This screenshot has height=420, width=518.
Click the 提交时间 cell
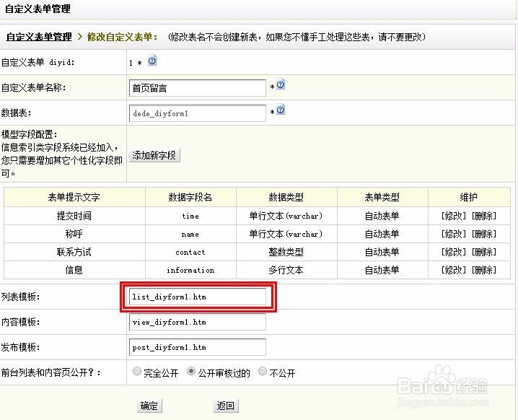tap(74, 216)
